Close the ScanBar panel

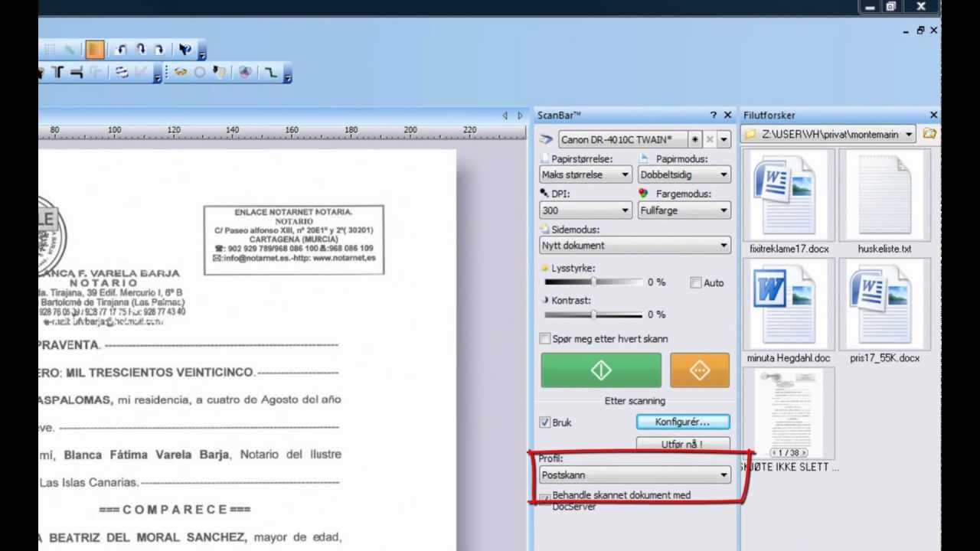coord(727,115)
